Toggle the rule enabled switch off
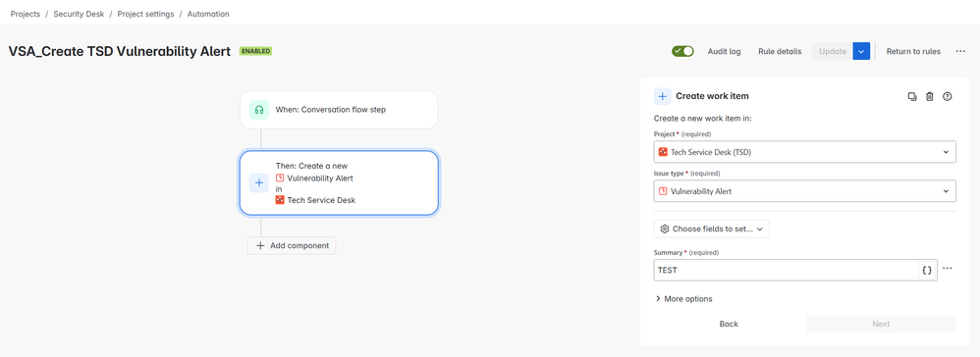This screenshot has height=357, width=980. [x=682, y=51]
